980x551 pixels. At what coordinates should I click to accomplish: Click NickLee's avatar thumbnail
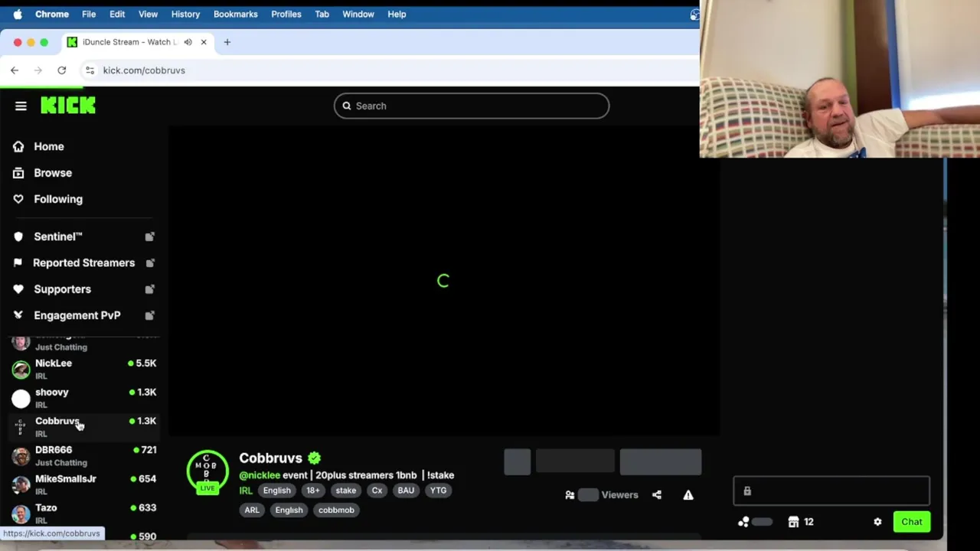point(21,370)
